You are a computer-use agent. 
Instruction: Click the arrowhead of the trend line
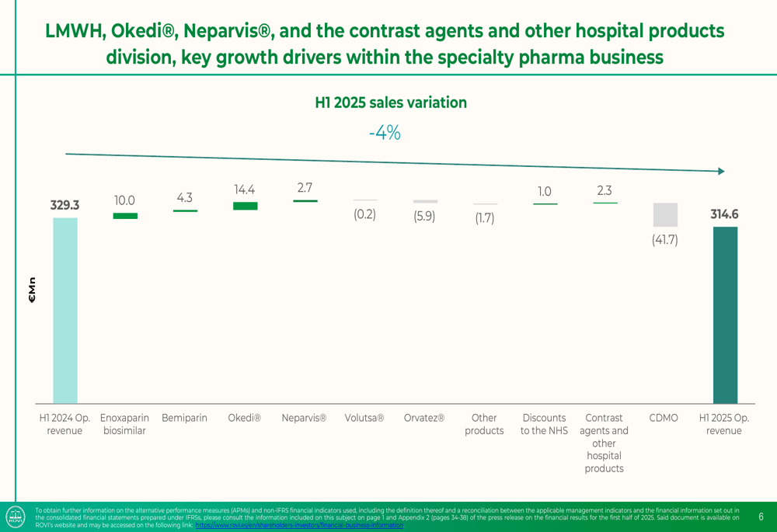point(721,171)
